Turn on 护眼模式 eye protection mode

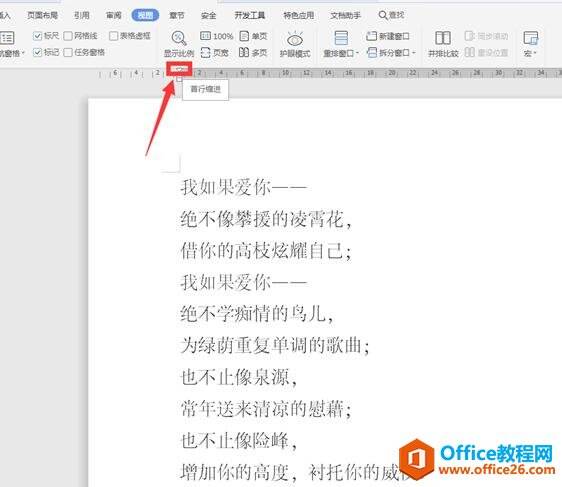[295, 44]
